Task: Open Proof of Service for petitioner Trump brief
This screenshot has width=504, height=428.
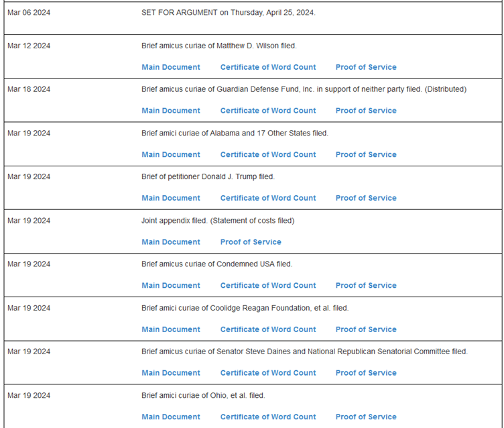Action: [x=366, y=198]
